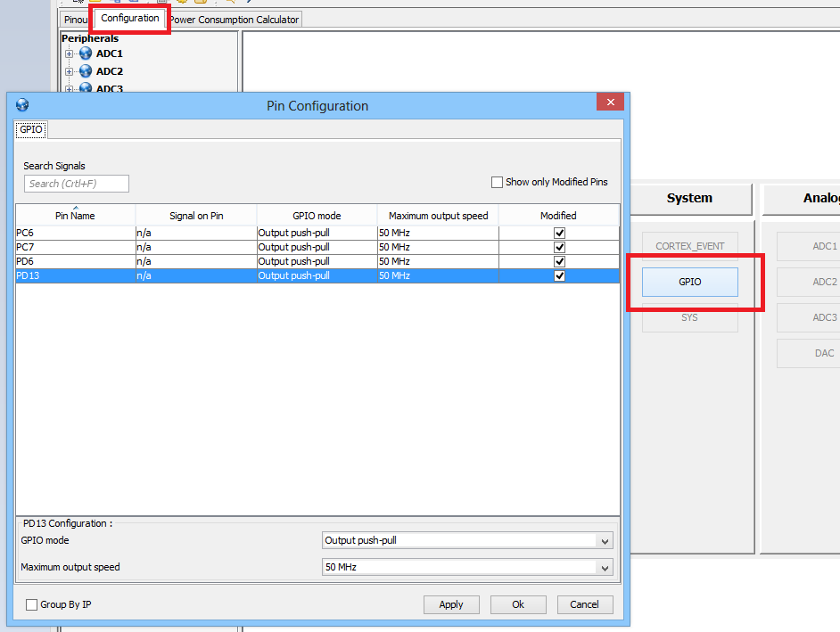Switch to the Configuration tab
The height and width of the screenshot is (632, 840).
click(129, 18)
